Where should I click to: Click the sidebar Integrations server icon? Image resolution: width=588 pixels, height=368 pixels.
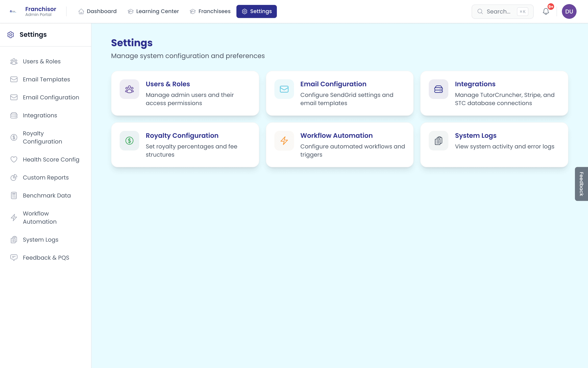(14, 115)
